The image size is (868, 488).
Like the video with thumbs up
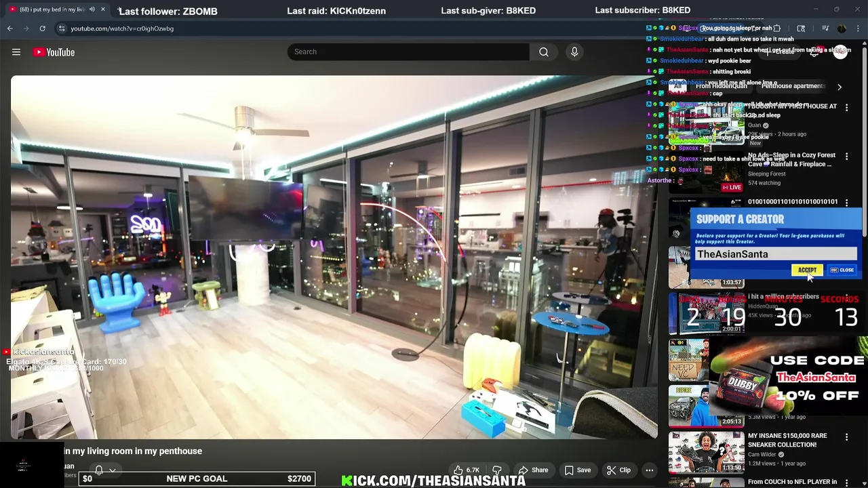pos(459,470)
